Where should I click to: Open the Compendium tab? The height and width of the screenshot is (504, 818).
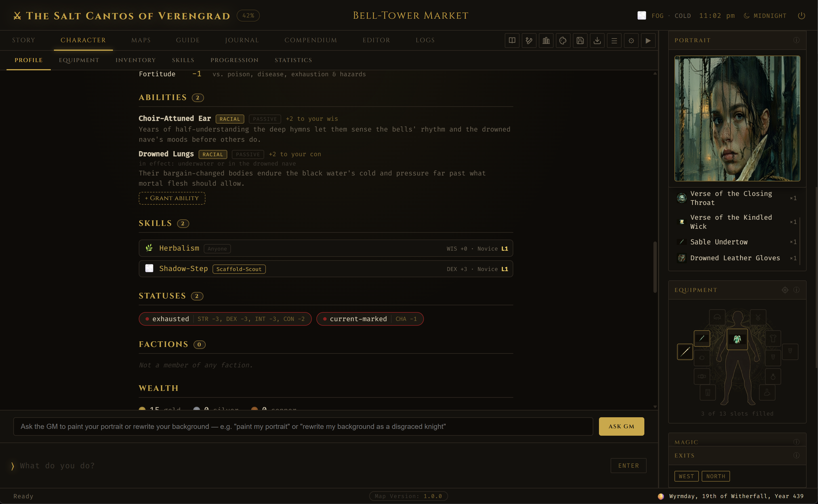click(311, 40)
